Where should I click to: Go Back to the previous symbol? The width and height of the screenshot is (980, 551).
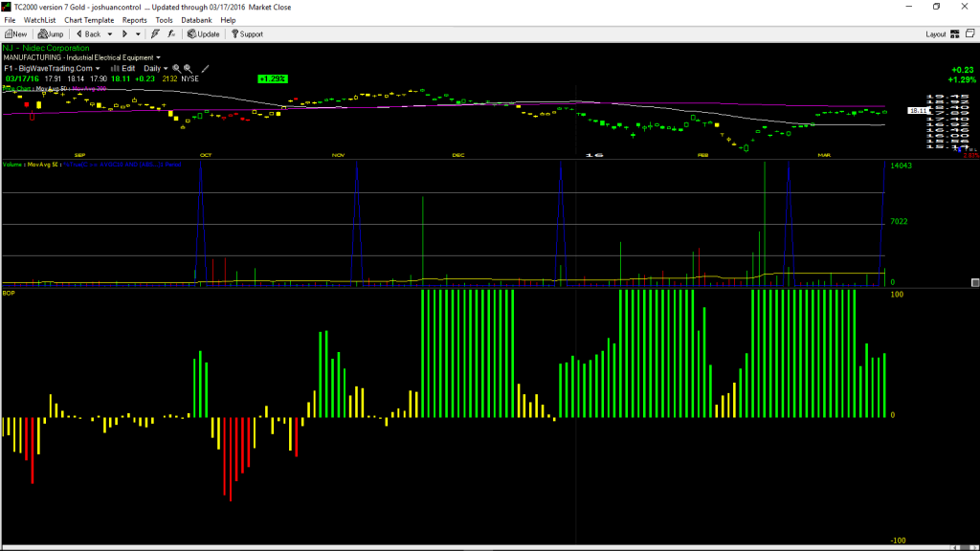click(89, 34)
